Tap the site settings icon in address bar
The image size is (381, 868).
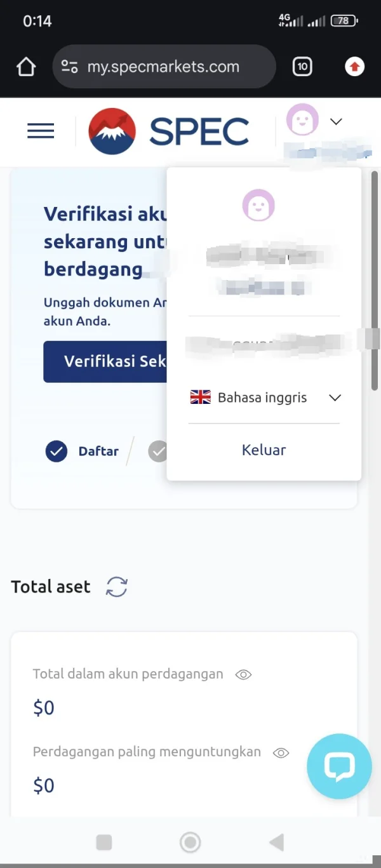point(69,67)
